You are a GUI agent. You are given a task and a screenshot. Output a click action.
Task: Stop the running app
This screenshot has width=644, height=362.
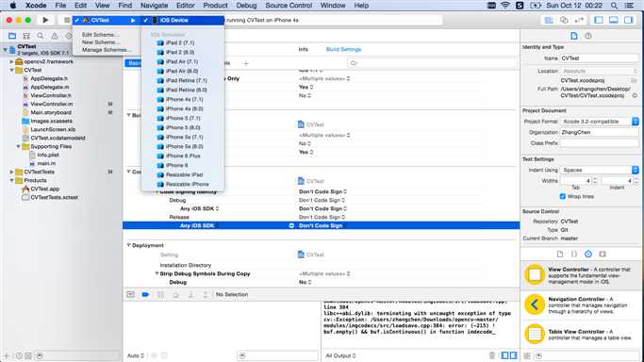(x=67, y=20)
